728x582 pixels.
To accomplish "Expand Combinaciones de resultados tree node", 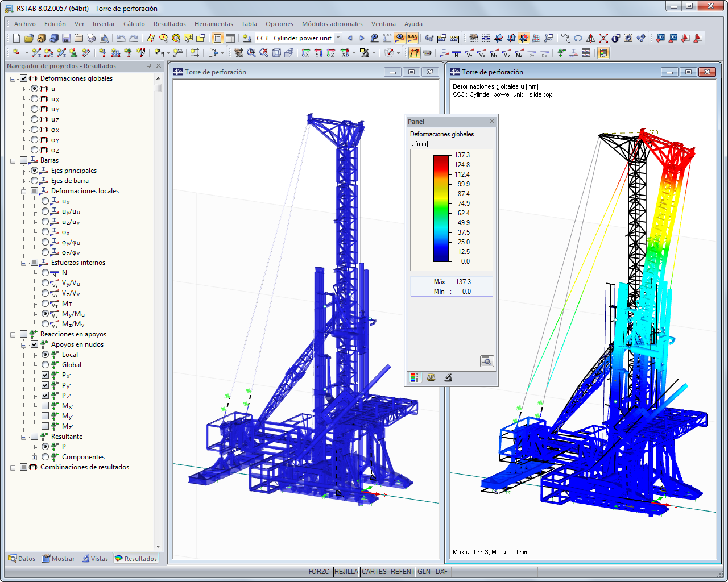I will click(x=13, y=468).
